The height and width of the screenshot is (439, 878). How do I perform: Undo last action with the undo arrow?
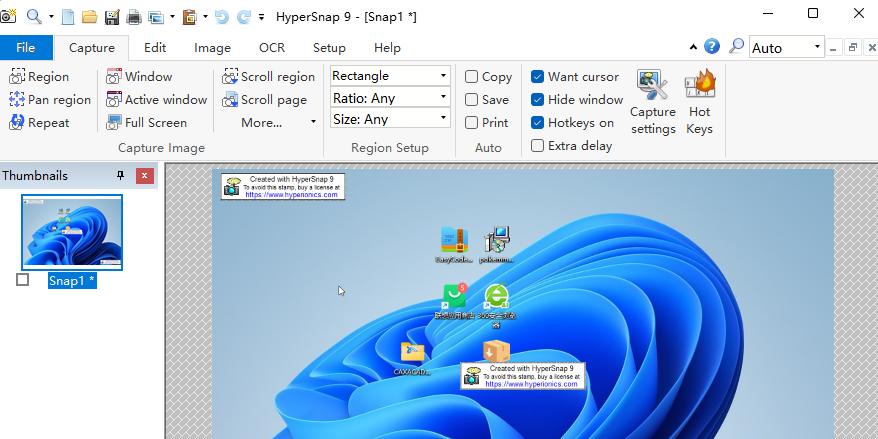coord(222,17)
